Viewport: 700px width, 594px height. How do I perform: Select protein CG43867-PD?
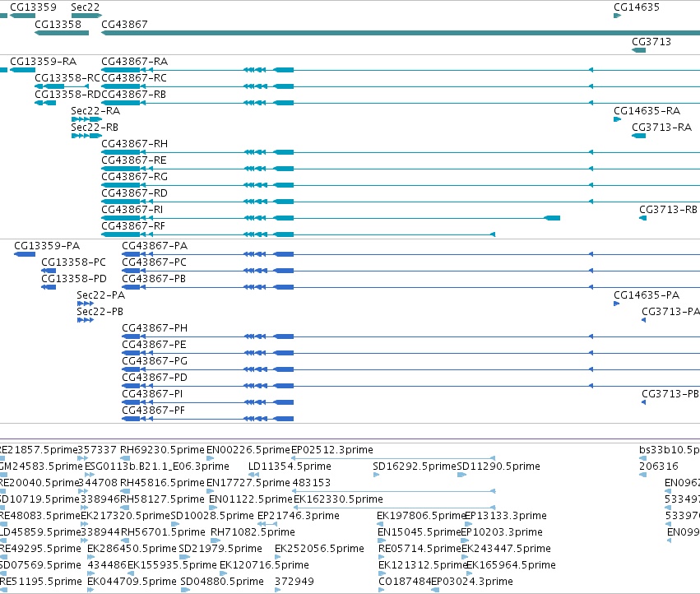tap(410, 386)
